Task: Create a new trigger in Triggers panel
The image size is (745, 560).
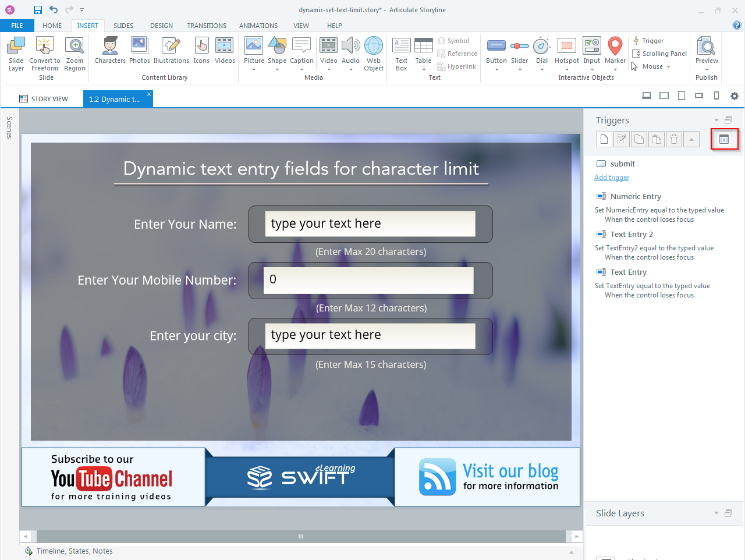Action: 604,140
